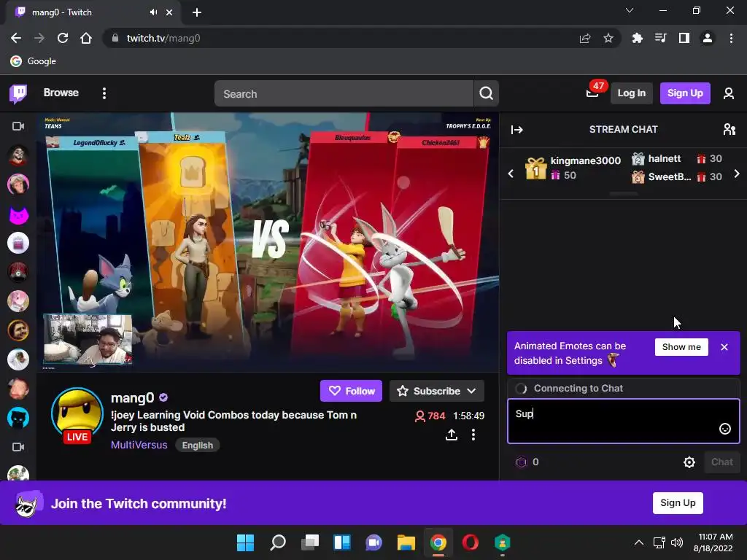Open the blue cat channel avatar in sidebar
This screenshot has width=747, height=560.
pyautogui.click(x=18, y=418)
